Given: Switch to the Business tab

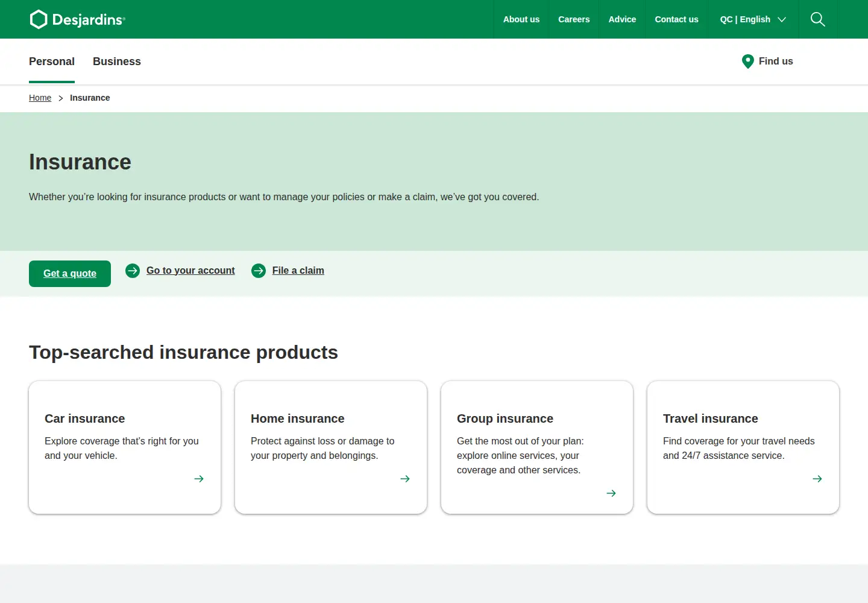Looking at the screenshot, I should [x=117, y=62].
